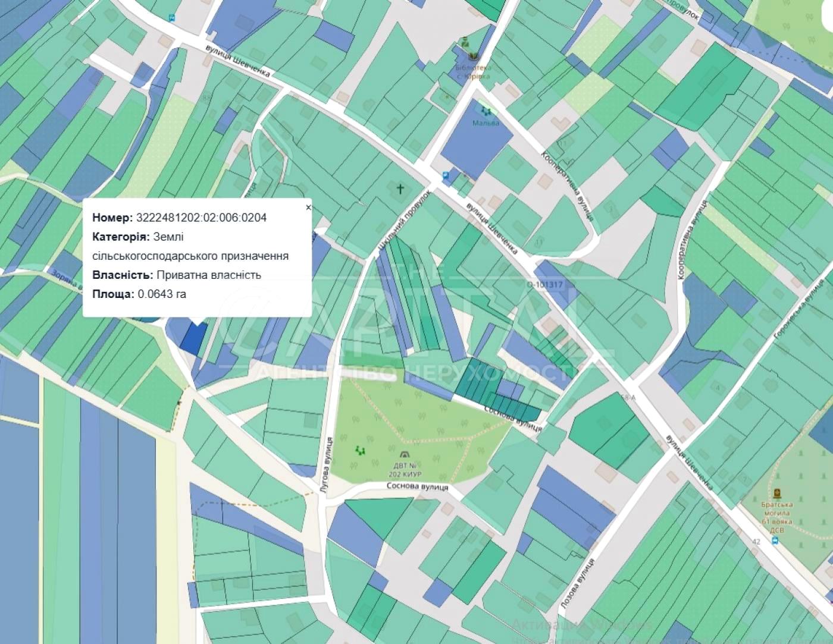Image resolution: width=833 pixels, height=644 pixels.
Task: Click the Лугова вулиця street label
Action: tap(326, 466)
